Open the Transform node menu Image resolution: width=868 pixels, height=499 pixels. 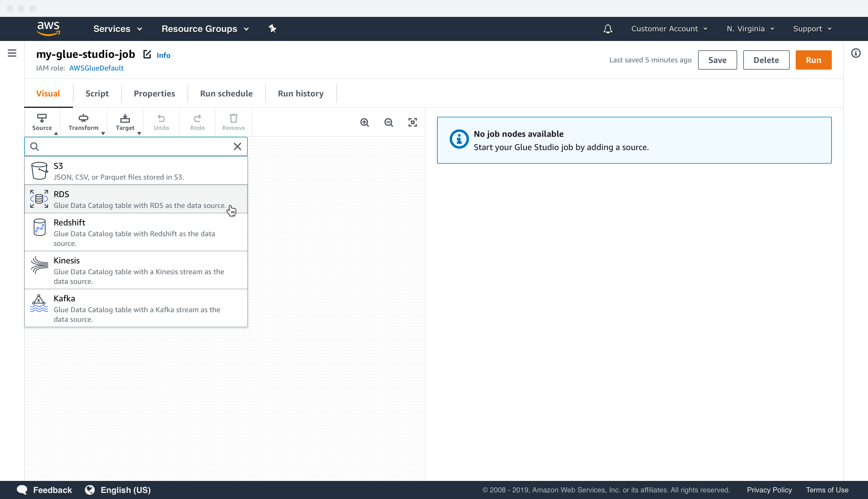[83, 122]
